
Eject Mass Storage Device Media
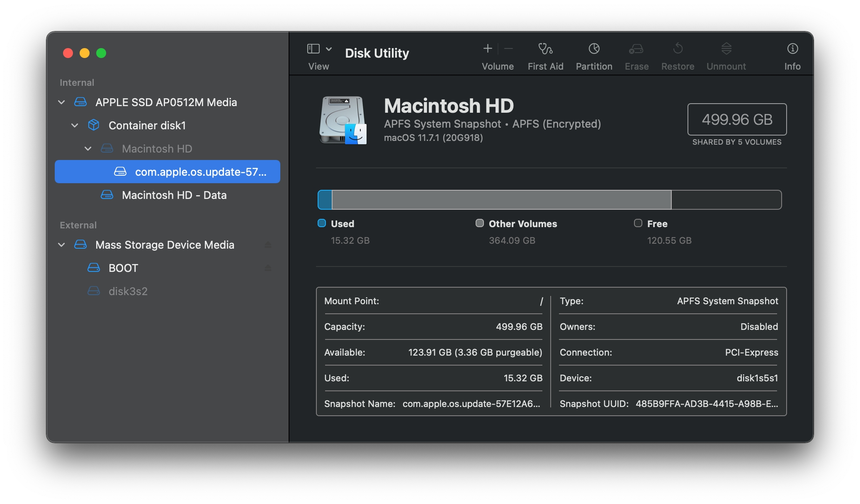pyautogui.click(x=268, y=245)
